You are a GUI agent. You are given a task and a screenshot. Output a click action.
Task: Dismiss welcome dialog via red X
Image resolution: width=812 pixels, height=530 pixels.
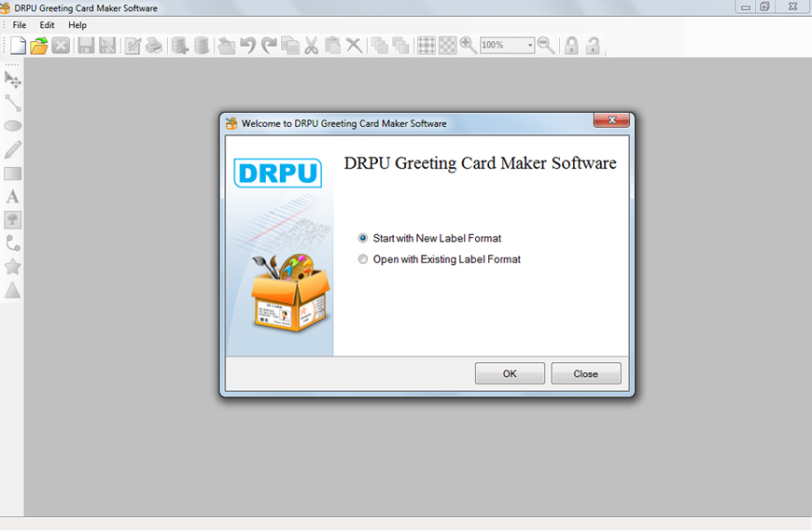point(611,120)
